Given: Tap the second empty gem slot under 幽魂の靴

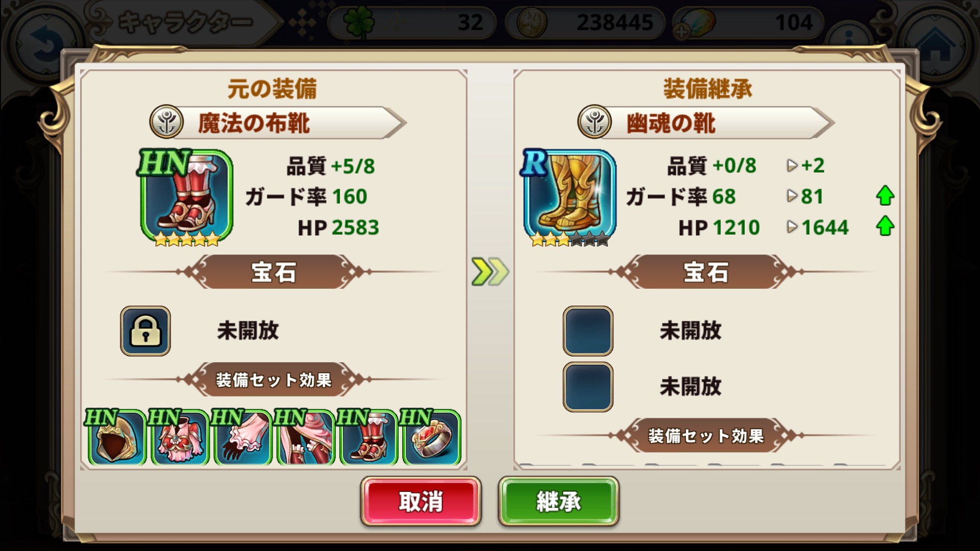Looking at the screenshot, I should [x=588, y=387].
